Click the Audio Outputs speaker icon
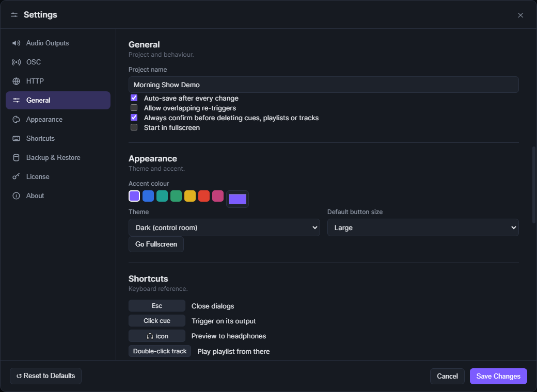 [x=16, y=43]
